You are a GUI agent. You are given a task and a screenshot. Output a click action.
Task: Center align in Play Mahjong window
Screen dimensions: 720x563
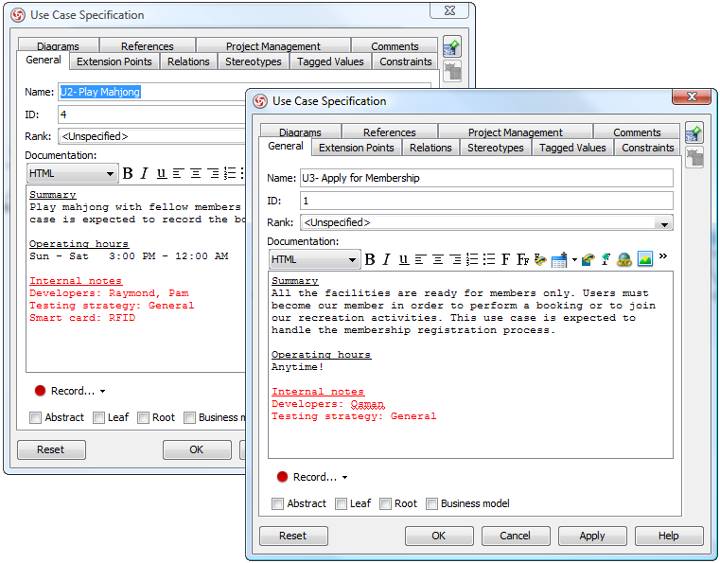click(x=196, y=174)
